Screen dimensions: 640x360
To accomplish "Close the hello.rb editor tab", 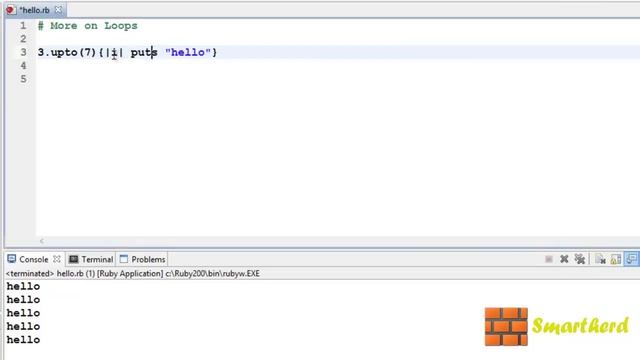I will coord(58,9).
